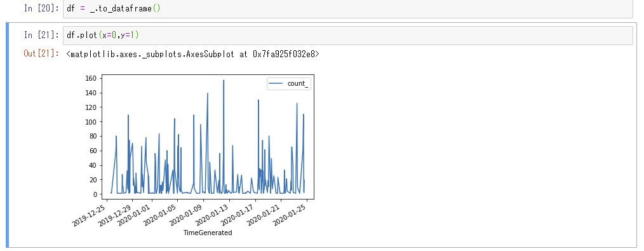This screenshot has height=251, width=644.
Task: Click the count_ legend label
Action: [x=298, y=83]
